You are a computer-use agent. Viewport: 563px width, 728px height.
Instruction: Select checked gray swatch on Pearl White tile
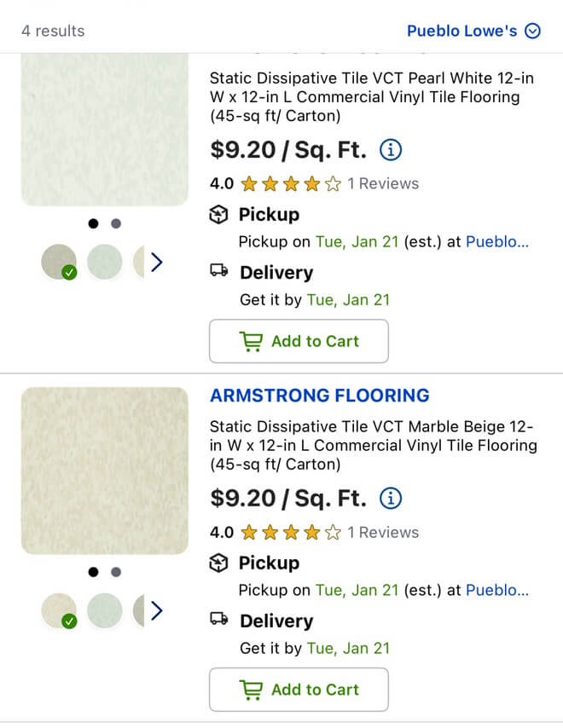pos(59,262)
